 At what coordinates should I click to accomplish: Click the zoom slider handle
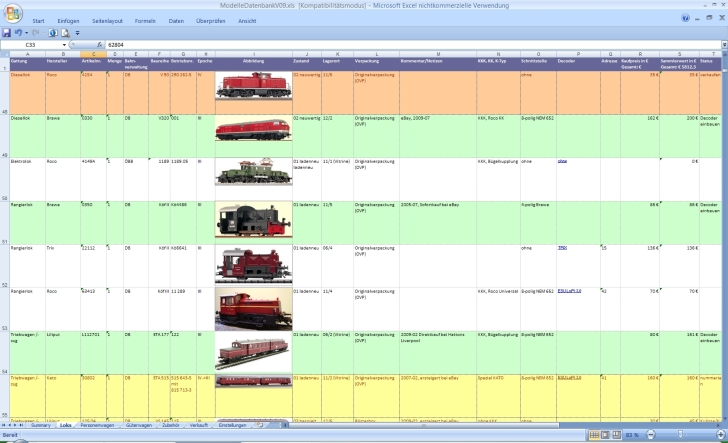[x=678, y=436]
